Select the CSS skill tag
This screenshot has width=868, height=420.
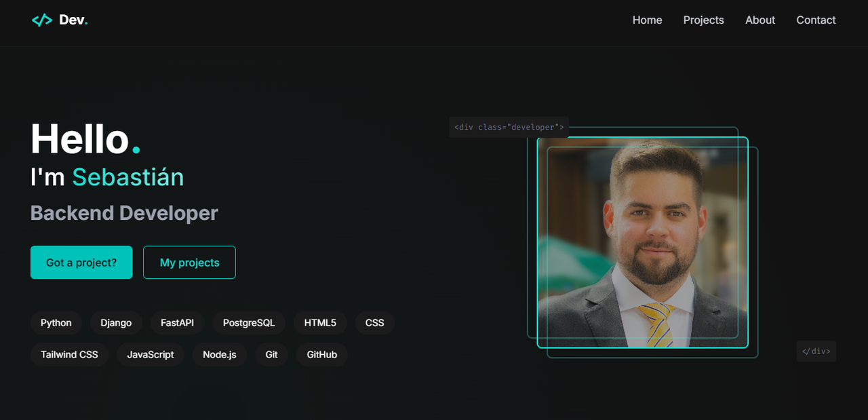375,323
